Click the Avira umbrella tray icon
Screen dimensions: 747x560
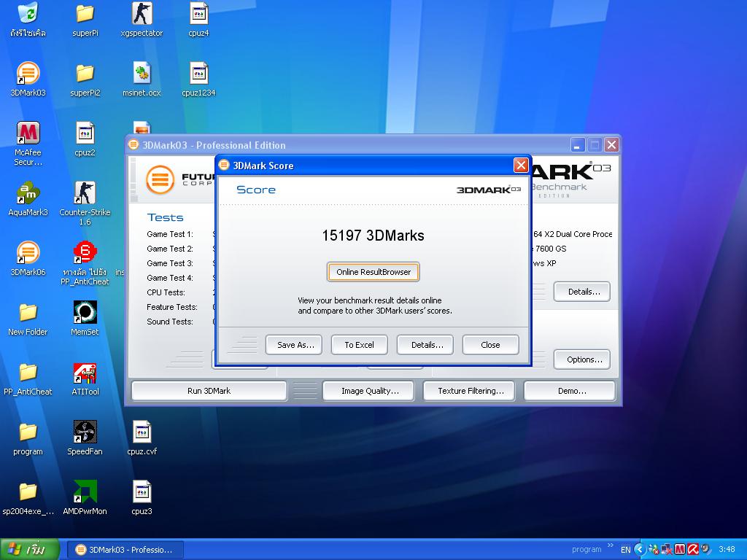[693, 550]
